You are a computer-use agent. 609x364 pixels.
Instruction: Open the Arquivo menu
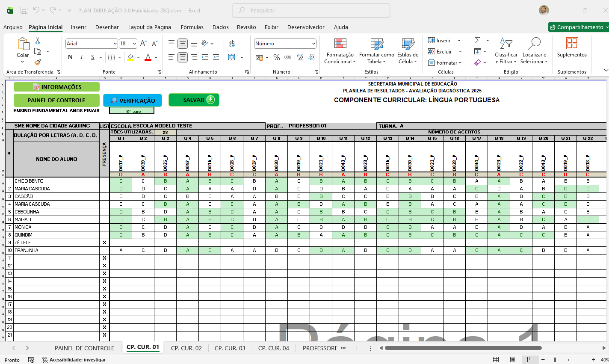pyautogui.click(x=13, y=27)
